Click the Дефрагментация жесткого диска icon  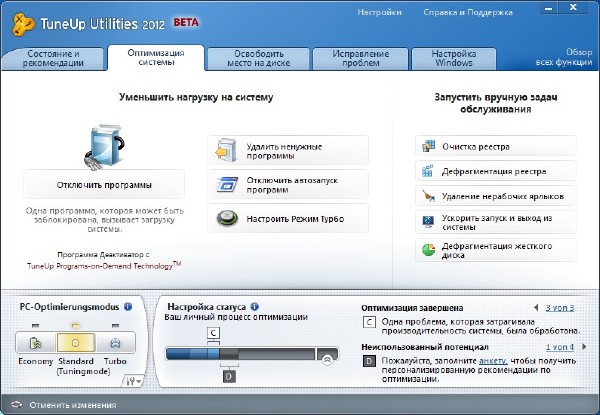click(x=428, y=248)
